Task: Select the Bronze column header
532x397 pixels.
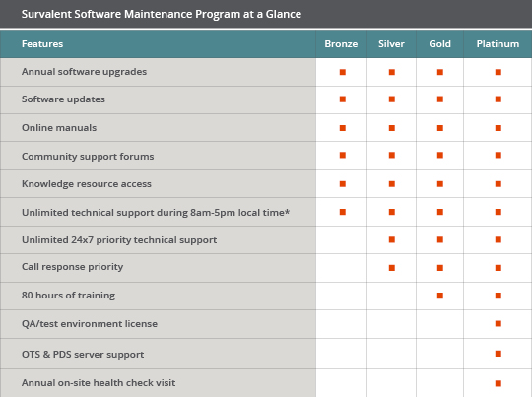Action: click(x=341, y=43)
